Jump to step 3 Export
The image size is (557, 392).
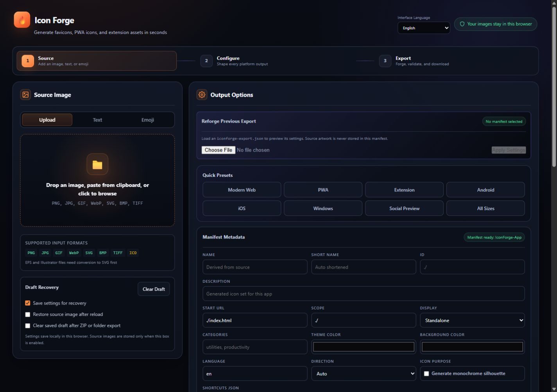(454, 61)
